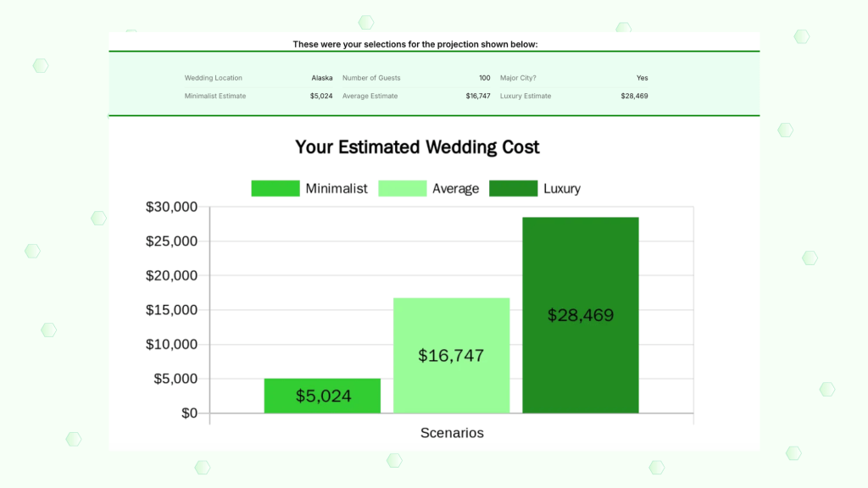Click the Wedding Location Alaska value
This screenshot has height=488, width=868.
point(322,78)
